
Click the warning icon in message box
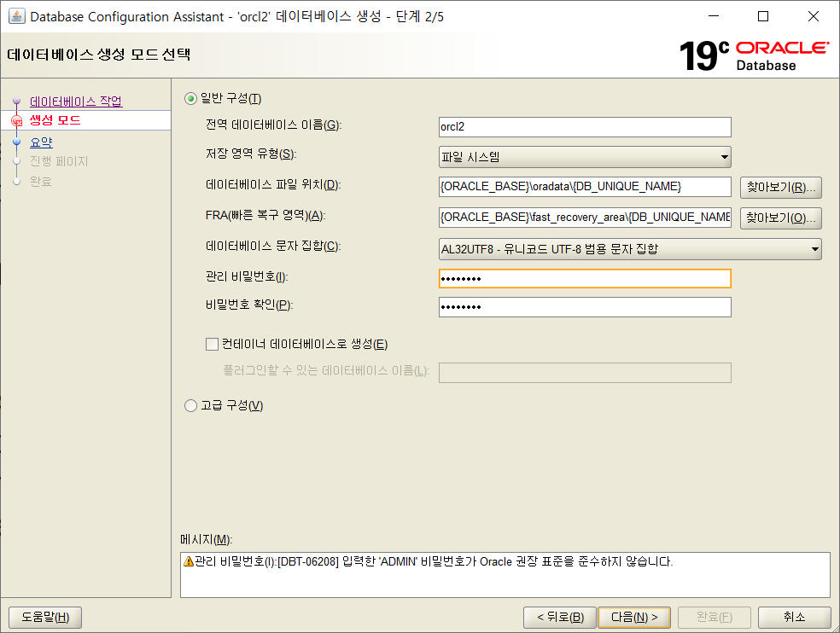(188, 561)
